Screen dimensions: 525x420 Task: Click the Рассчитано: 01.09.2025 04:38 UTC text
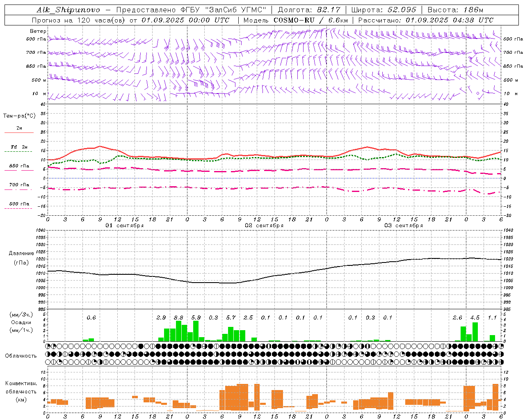pos(426,20)
